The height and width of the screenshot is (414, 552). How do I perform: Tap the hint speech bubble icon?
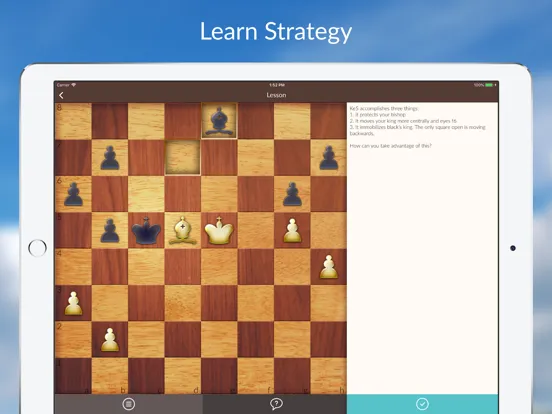click(276, 404)
